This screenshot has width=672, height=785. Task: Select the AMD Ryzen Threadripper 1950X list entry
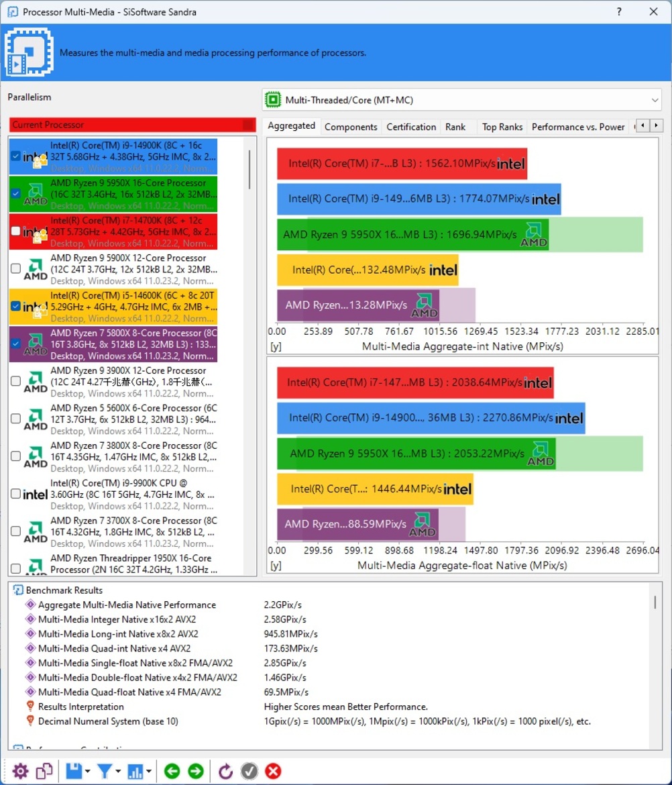click(x=113, y=564)
